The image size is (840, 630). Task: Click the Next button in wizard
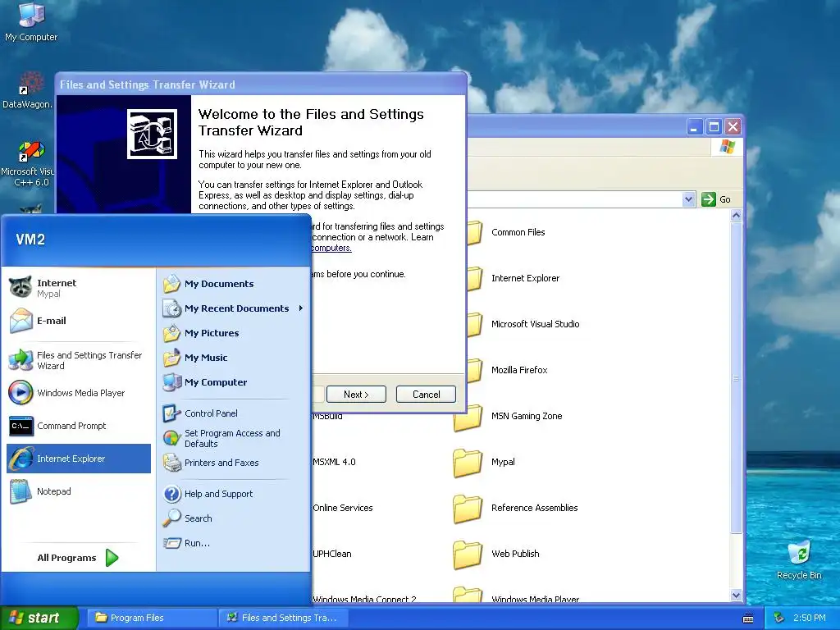(x=356, y=395)
